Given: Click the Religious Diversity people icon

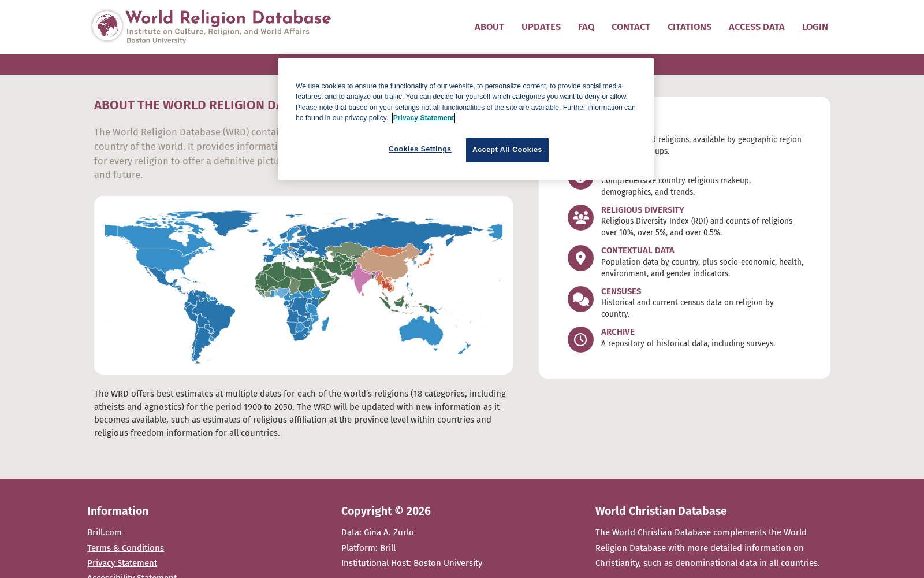Looking at the screenshot, I should tap(580, 218).
